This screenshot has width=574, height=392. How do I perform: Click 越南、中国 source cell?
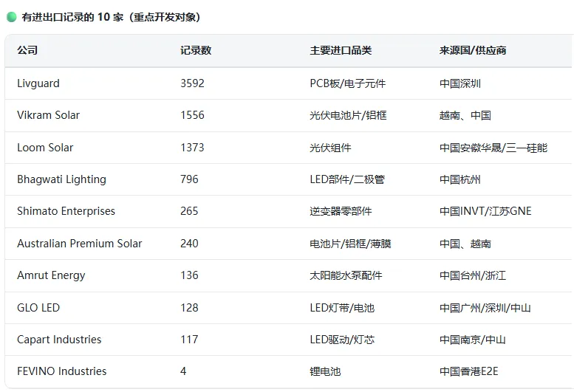click(465, 115)
